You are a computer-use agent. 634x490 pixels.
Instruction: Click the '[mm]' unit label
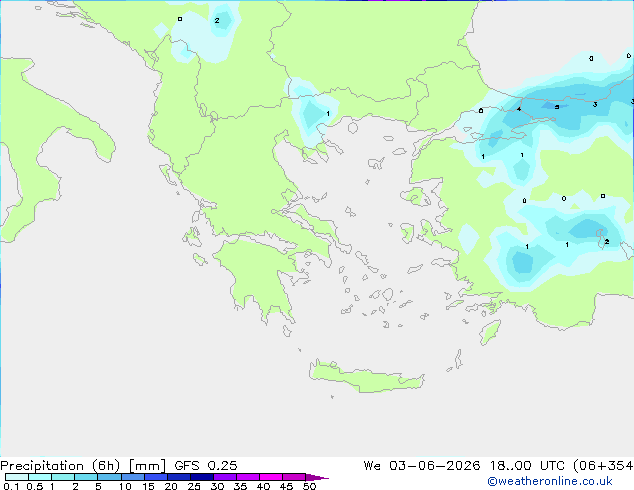click(147, 466)
